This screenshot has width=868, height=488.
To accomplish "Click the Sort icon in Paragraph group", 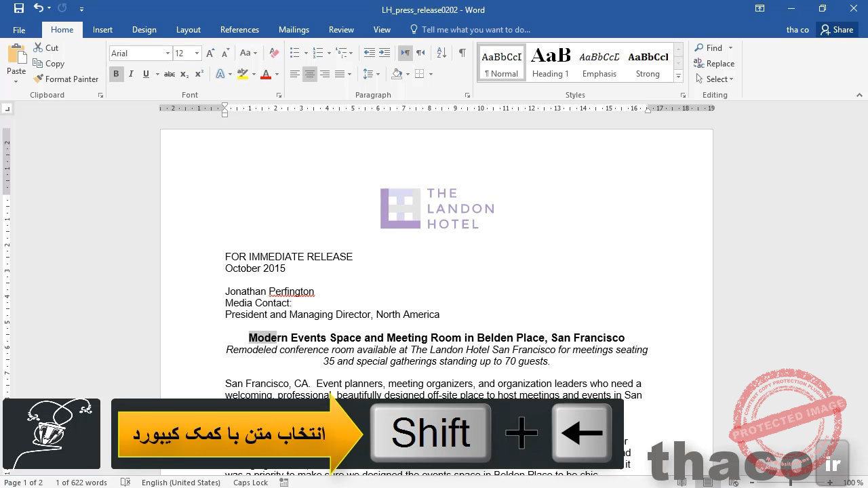I will (441, 52).
